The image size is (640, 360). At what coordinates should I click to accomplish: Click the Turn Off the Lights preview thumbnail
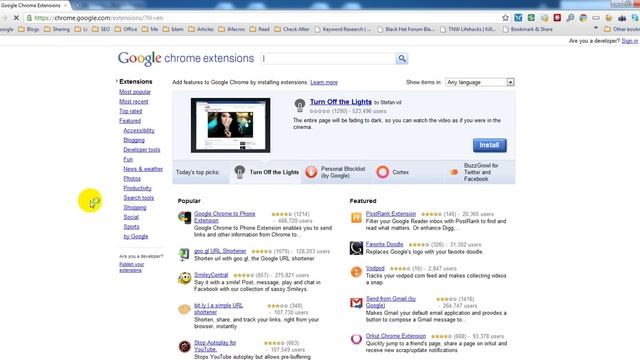point(230,125)
